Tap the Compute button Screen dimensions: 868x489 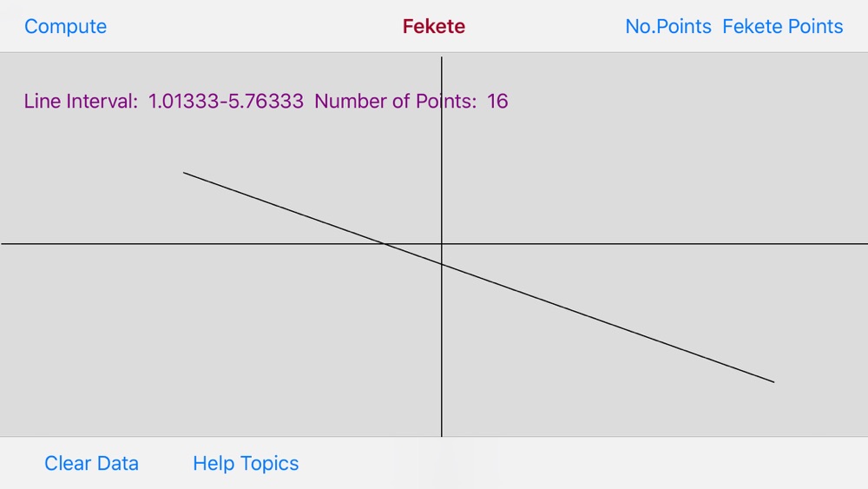click(65, 27)
